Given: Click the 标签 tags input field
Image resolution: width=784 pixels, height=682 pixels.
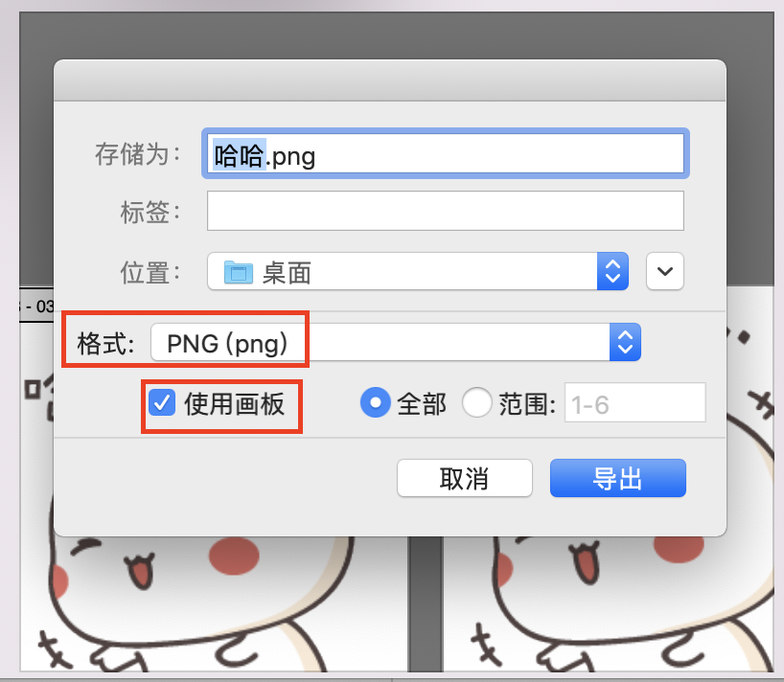Looking at the screenshot, I should pyautogui.click(x=446, y=211).
